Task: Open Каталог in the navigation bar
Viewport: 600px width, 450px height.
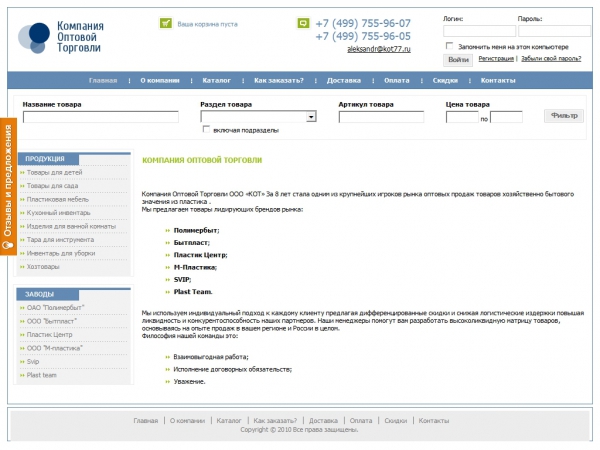Action: pos(217,80)
